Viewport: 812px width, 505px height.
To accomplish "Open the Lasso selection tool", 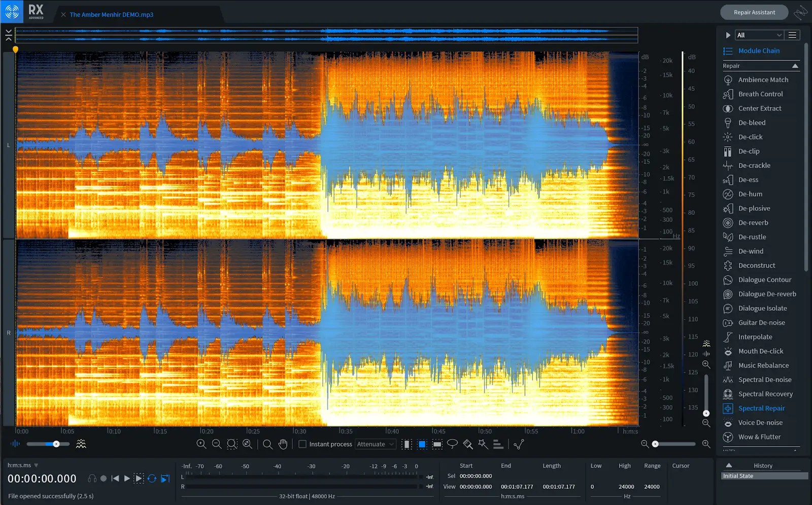I will 452,444.
